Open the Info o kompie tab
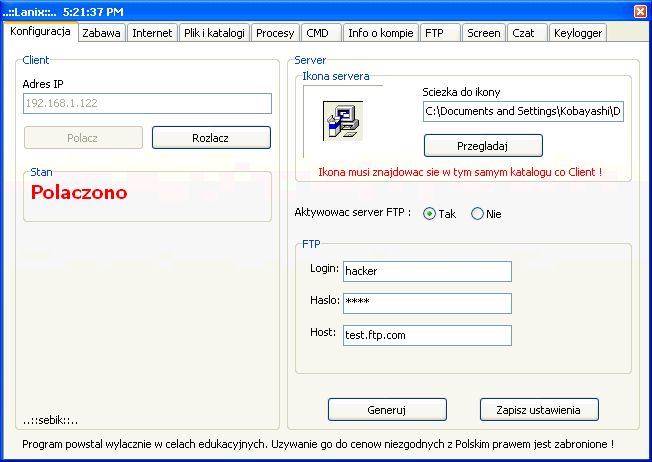 pyautogui.click(x=380, y=33)
